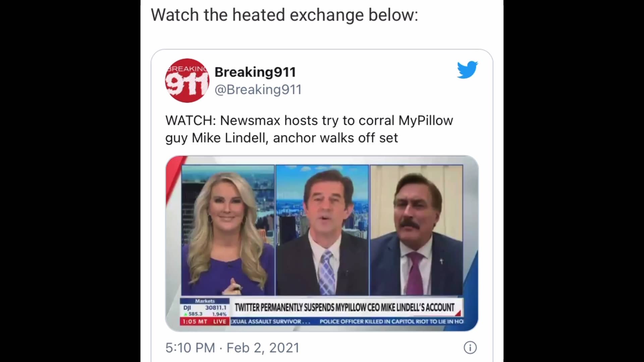Click the 'Watch the heated exchange below' text
The width and height of the screenshot is (644, 362).
tap(284, 15)
